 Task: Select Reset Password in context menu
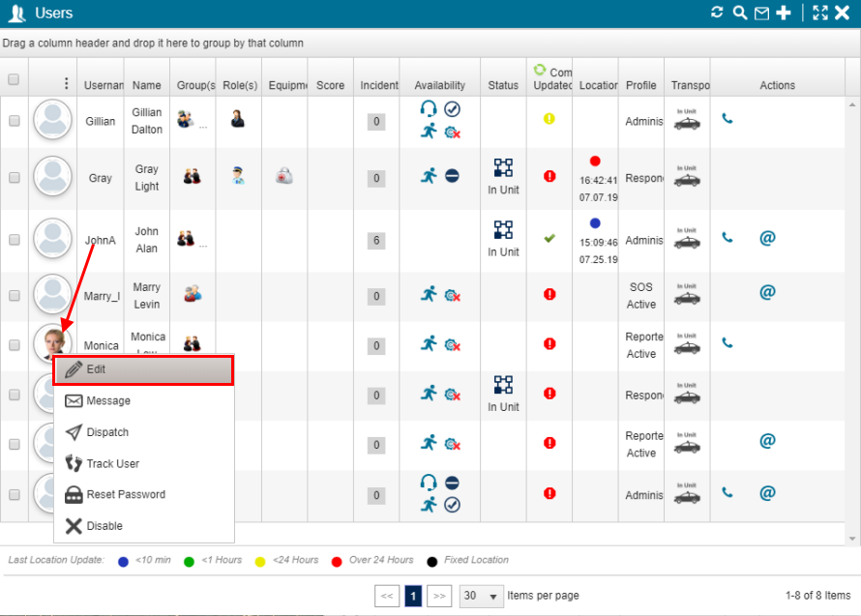coord(125,494)
